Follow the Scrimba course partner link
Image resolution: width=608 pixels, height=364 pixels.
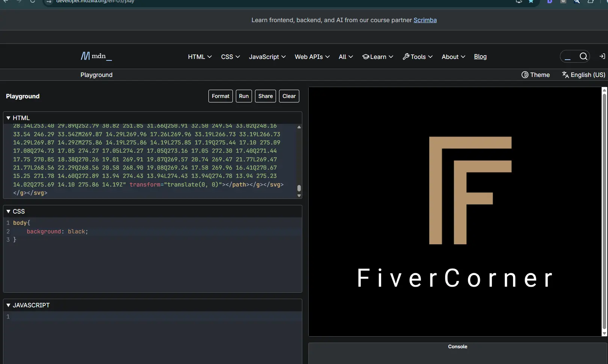pyautogui.click(x=425, y=20)
